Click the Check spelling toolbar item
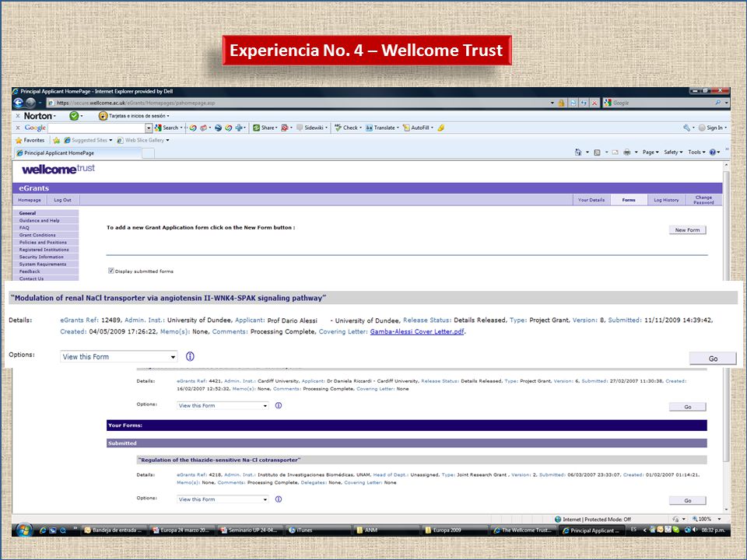The height and width of the screenshot is (560, 747). 347,128
